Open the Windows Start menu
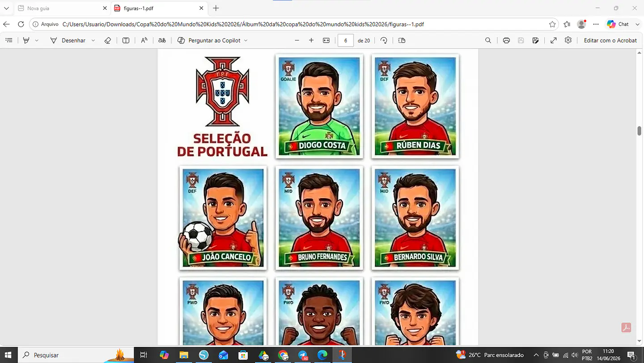Image resolution: width=644 pixels, height=363 pixels. [8, 355]
